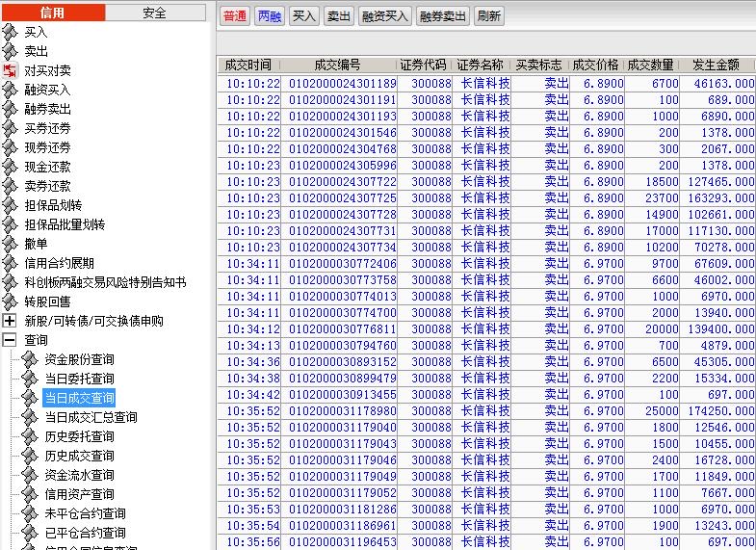Open 信用合约展期 in the sidebar

(x=60, y=263)
